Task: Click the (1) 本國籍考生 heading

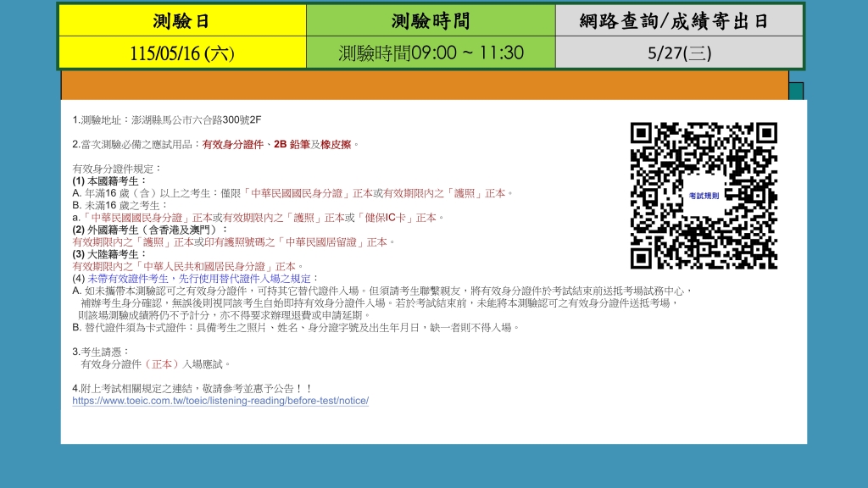Action: [x=109, y=181]
